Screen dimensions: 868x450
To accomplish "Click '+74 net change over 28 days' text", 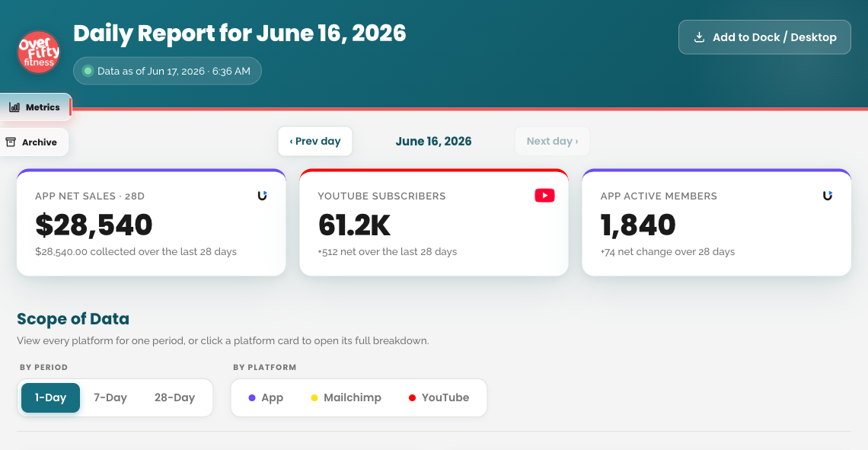I will click(668, 252).
